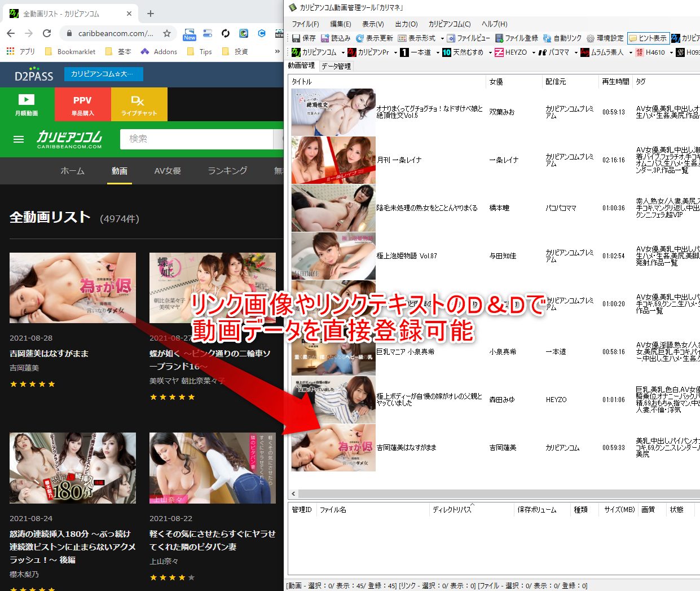This screenshot has height=591, width=700.
Task: Open dropdown arrow beside ムラムラ素人
Action: tap(631, 52)
